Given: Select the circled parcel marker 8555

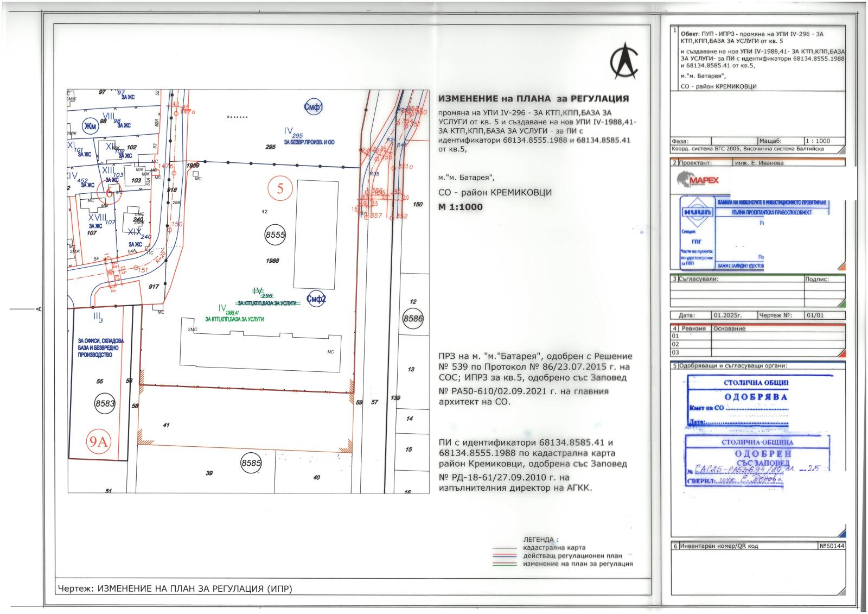Looking at the screenshot, I should click(275, 235).
